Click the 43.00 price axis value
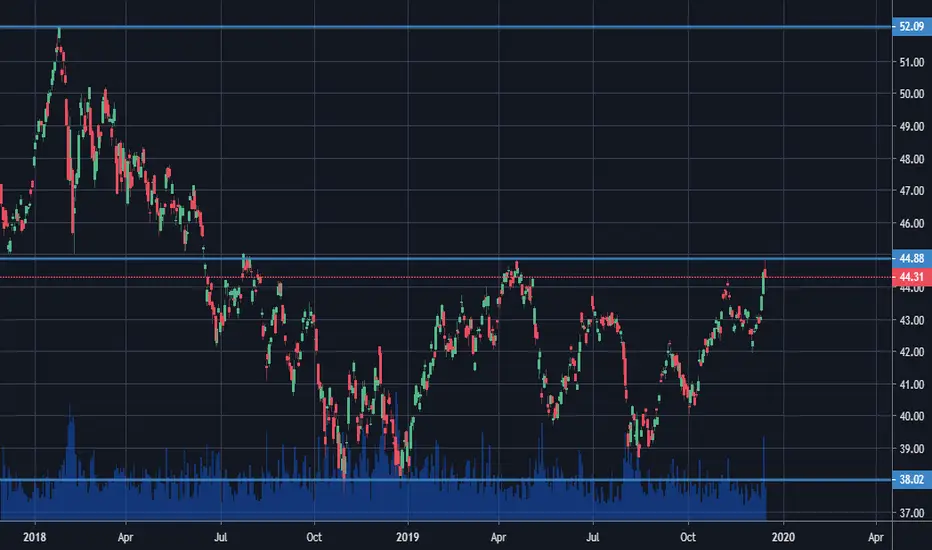Viewport: 932px width, 550px height. [x=912, y=320]
